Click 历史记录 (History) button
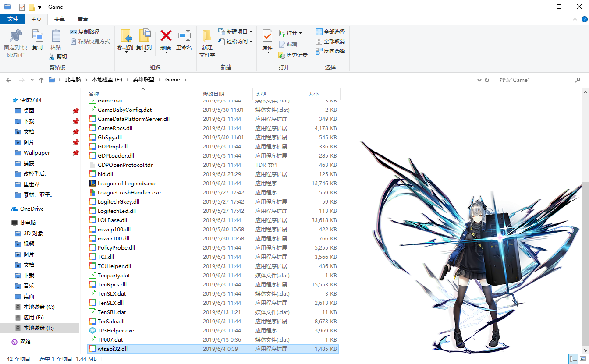589x364 pixels. (293, 55)
